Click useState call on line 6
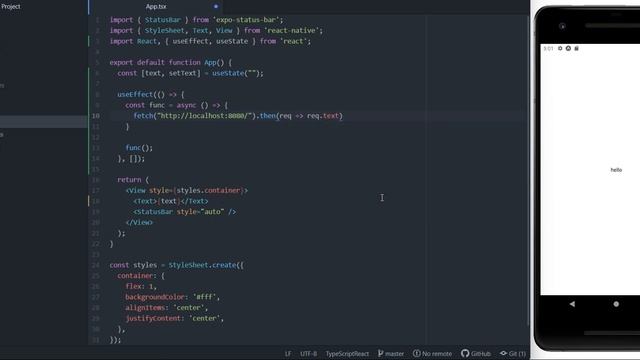Screen dimensions: 640x360 [228, 73]
